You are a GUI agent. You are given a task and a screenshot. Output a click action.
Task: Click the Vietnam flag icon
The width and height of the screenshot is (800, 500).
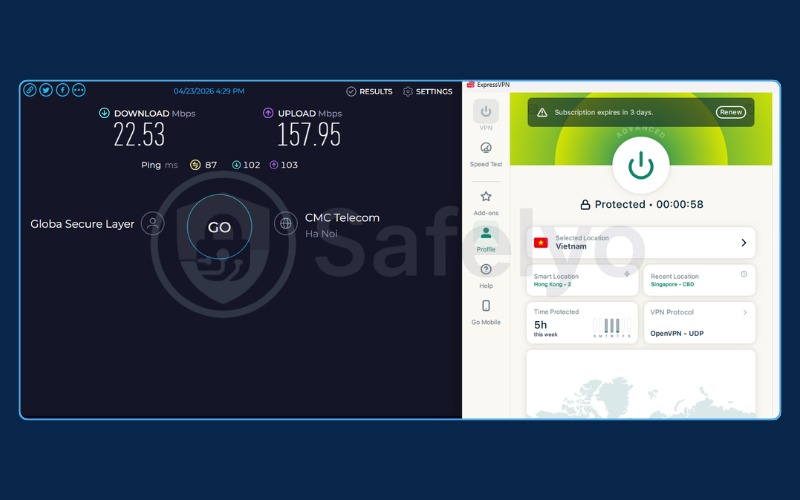(541, 243)
